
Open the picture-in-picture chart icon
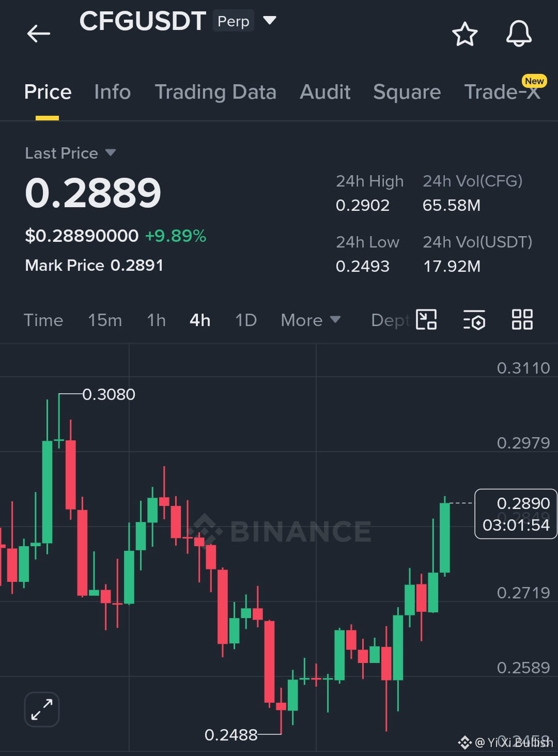tap(426, 319)
